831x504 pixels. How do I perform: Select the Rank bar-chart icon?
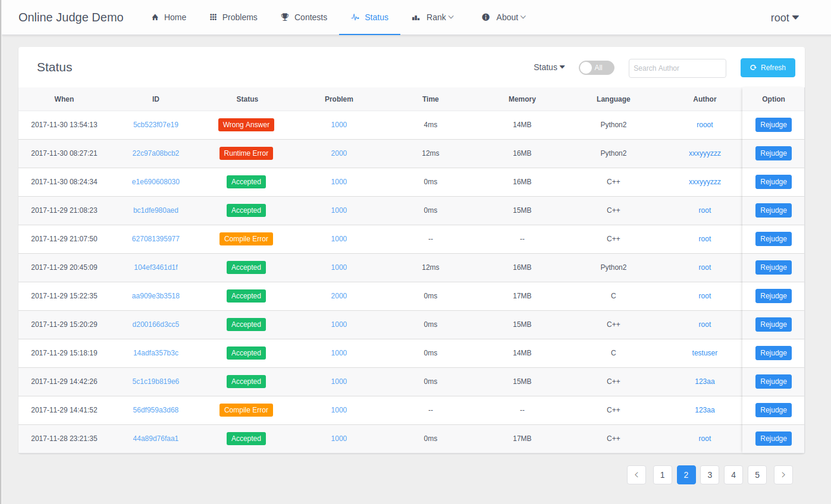[416, 17]
